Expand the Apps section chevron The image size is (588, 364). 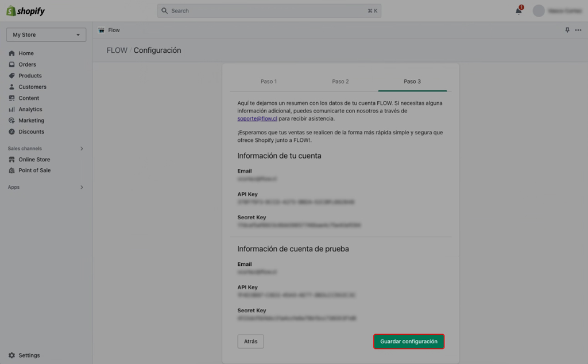pyautogui.click(x=82, y=187)
